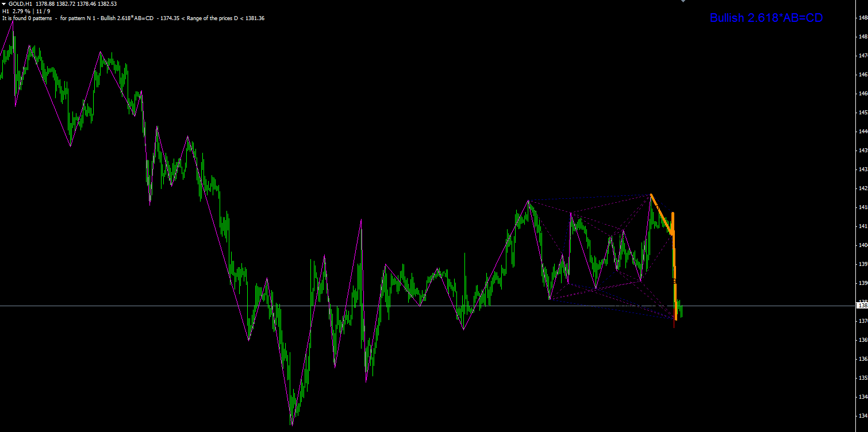The height and width of the screenshot is (432, 868).
Task: Click the latest green candle at right edge
Action: 682,311
